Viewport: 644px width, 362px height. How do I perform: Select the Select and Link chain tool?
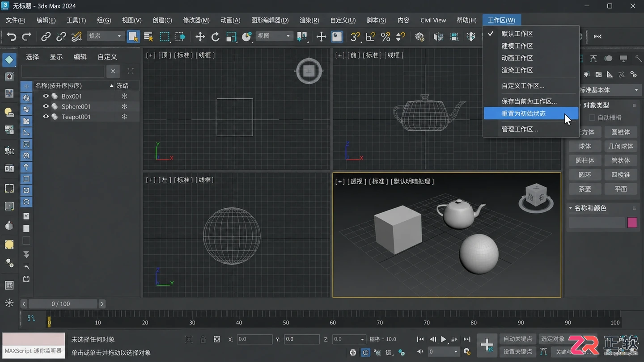[46, 37]
